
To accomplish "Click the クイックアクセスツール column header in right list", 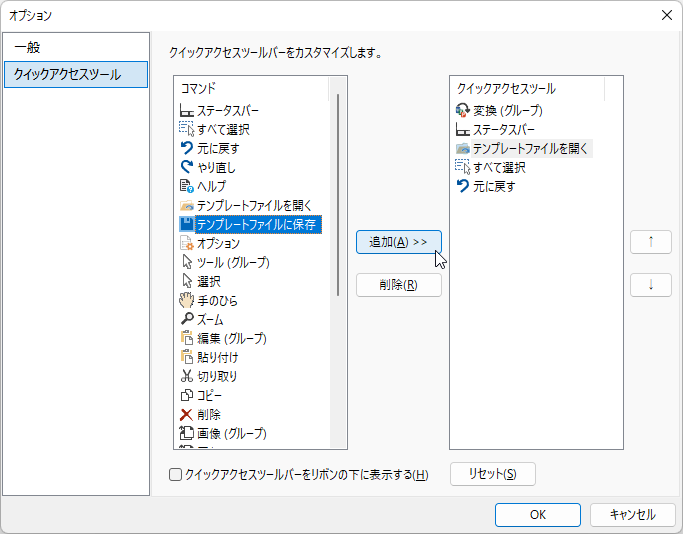I will coord(527,88).
